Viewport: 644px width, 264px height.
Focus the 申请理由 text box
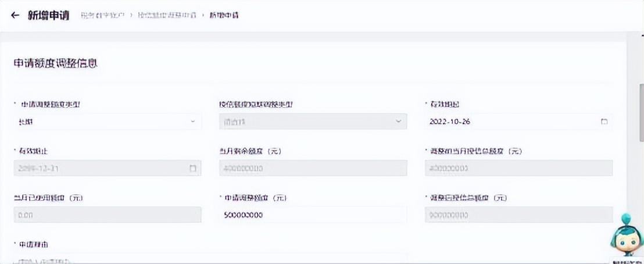[209, 259]
